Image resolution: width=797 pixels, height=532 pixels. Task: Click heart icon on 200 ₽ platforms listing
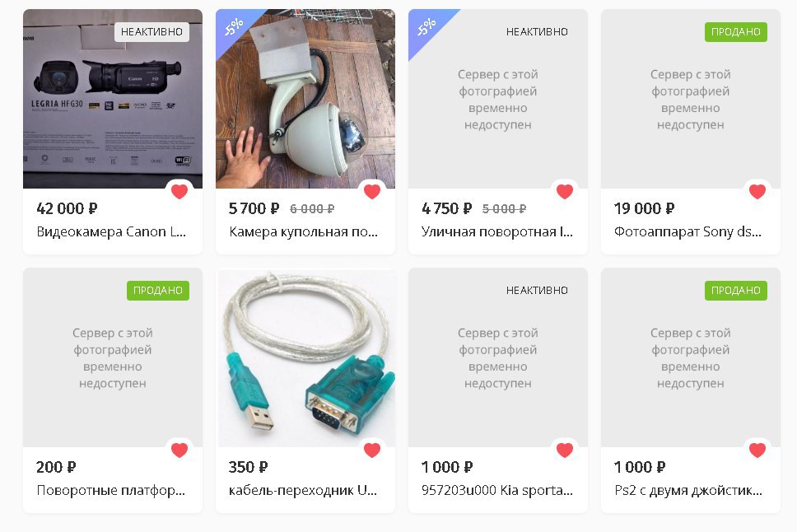tap(179, 450)
